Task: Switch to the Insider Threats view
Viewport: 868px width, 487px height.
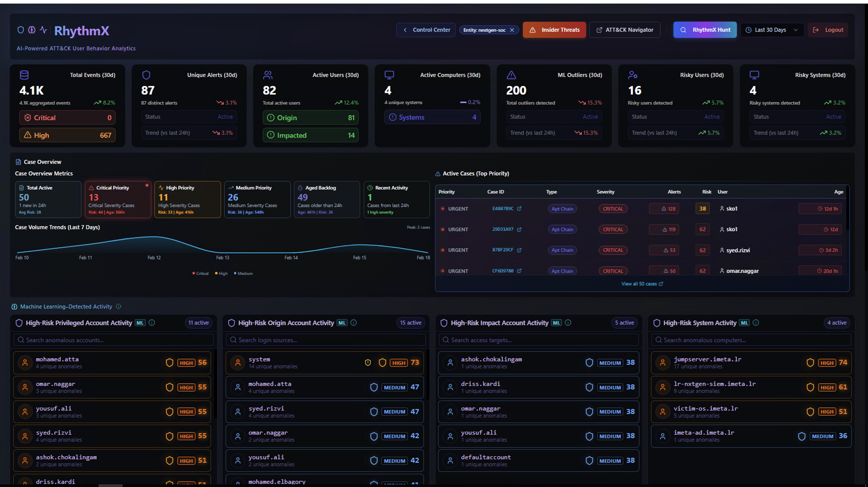Action: pyautogui.click(x=554, y=30)
